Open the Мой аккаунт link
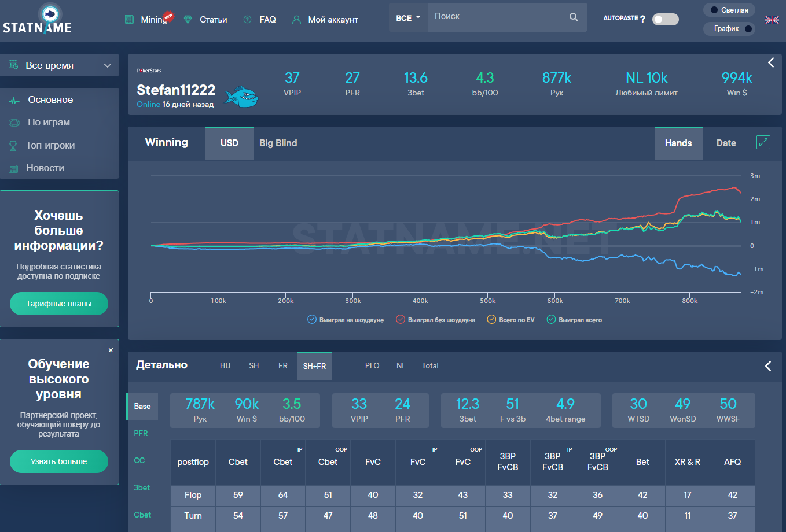The image size is (786, 532). pos(333,20)
